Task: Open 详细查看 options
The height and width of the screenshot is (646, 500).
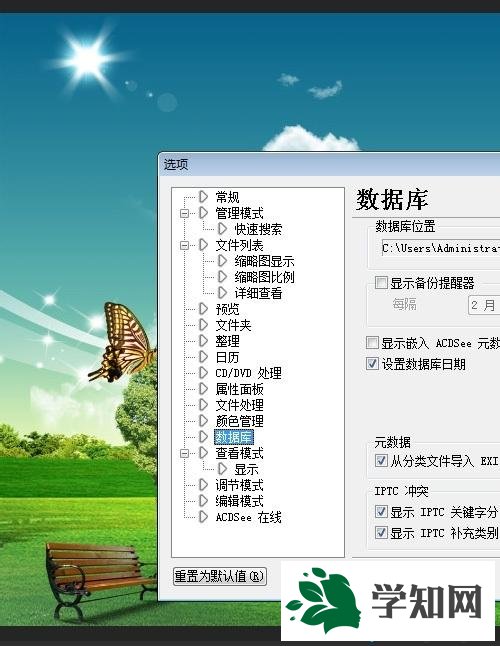Action: click(x=258, y=293)
